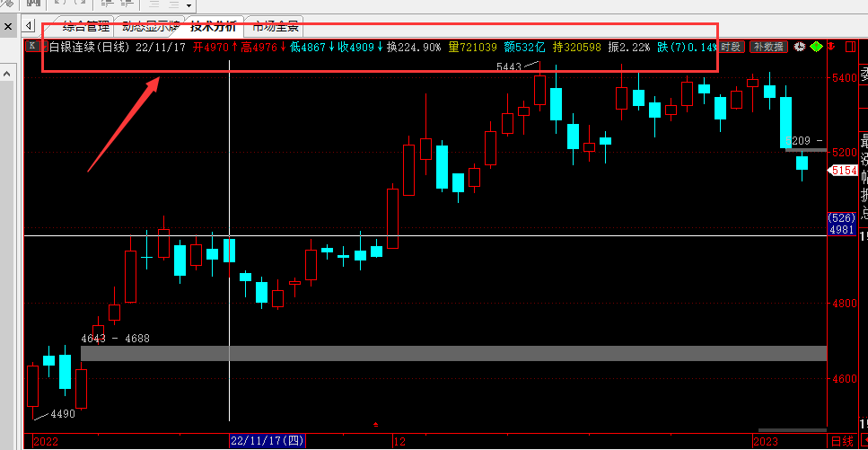868x450 pixels.
Task: Click the highlighted date 22/11/17(四)
Action: 267,441
